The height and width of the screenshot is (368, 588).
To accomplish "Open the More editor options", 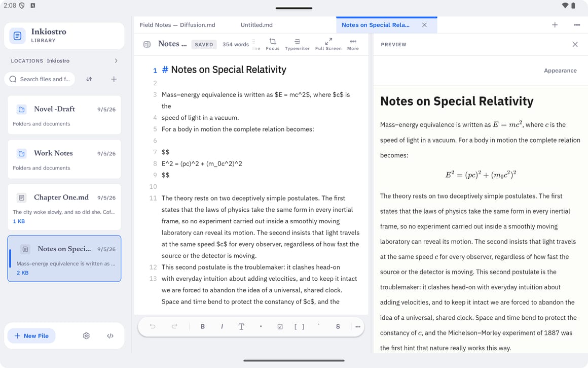I will [x=353, y=44].
